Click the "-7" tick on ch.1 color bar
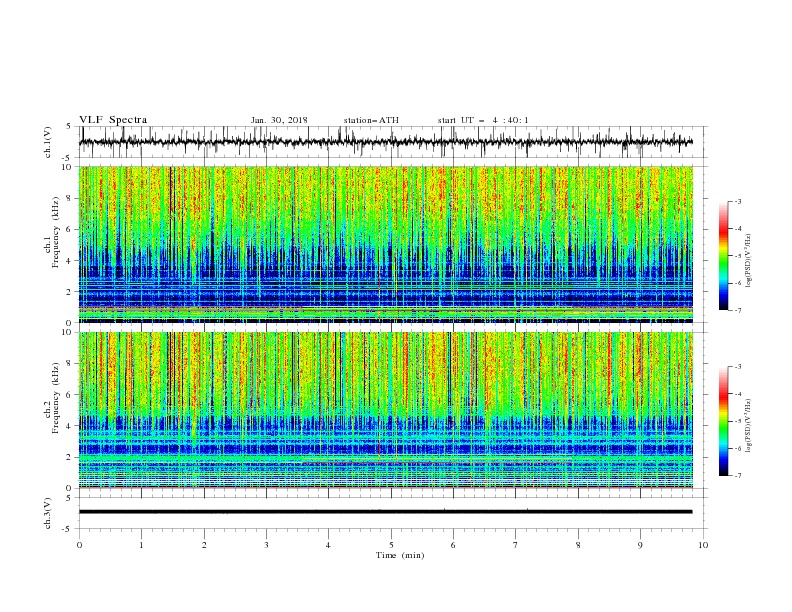Screen dimensions: 792x612 tap(737, 310)
